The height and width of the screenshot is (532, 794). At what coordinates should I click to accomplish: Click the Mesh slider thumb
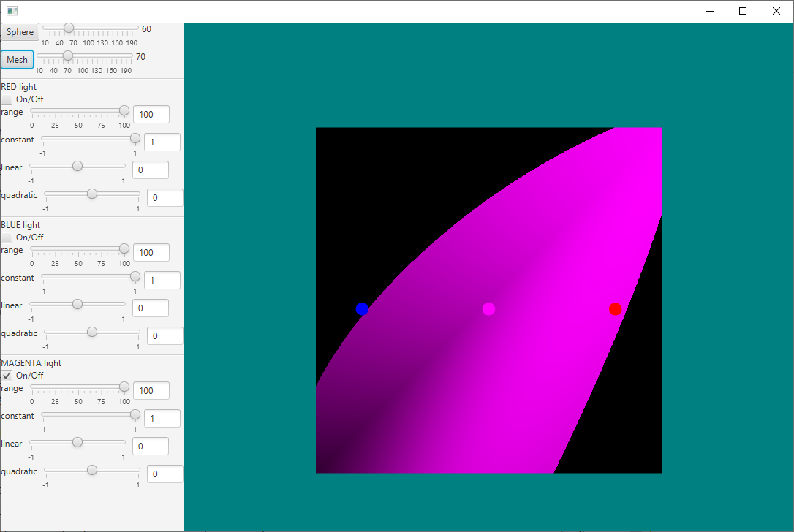68,56
